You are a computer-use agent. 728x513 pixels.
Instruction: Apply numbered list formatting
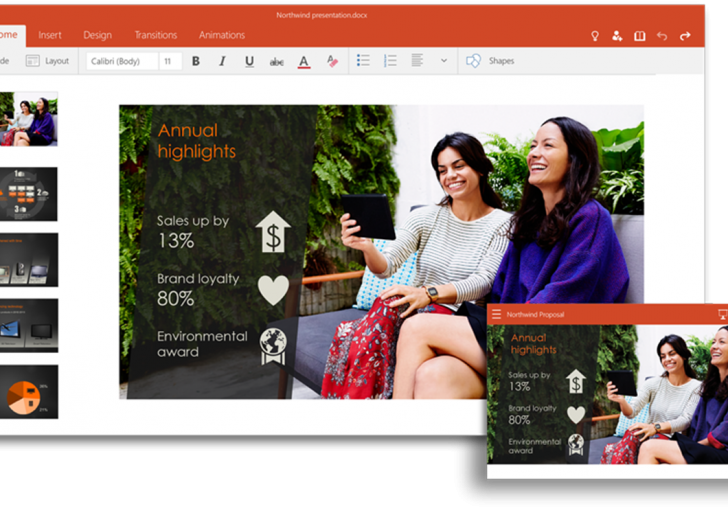pyautogui.click(x=390, y=61)
